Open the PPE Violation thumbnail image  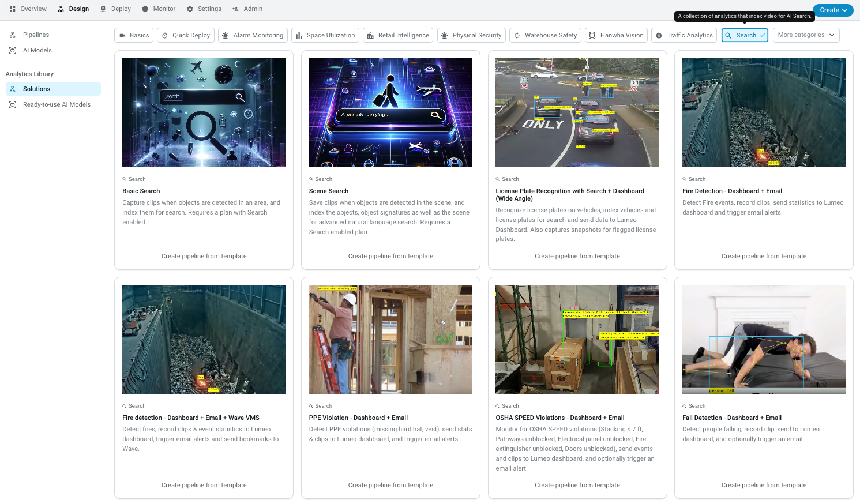pyautogui.click(x=390, y=339)
